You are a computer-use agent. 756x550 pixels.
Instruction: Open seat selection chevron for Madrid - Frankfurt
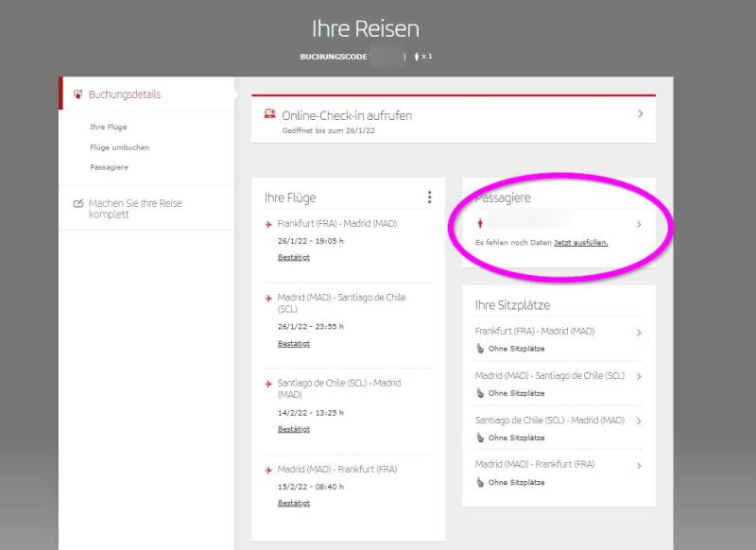coord(639,465)
